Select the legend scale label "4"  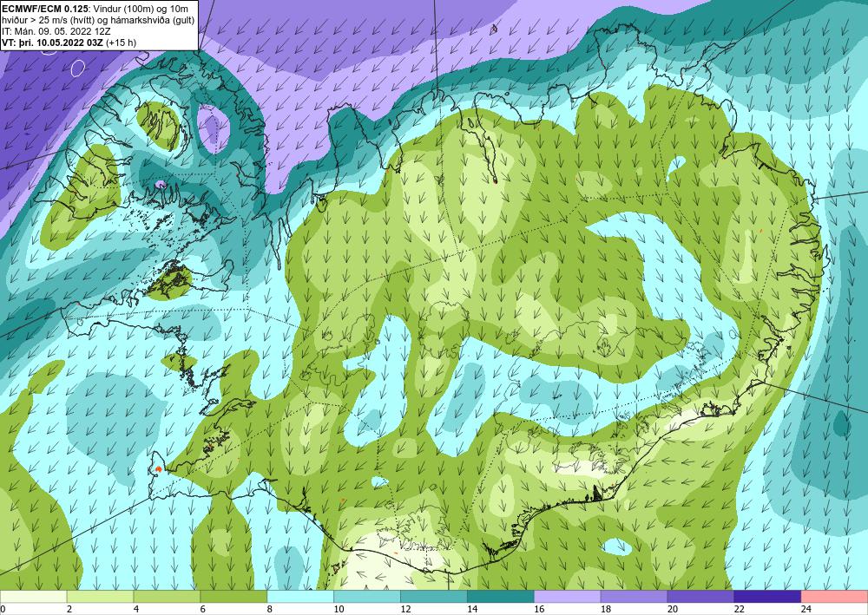point(136,609)
